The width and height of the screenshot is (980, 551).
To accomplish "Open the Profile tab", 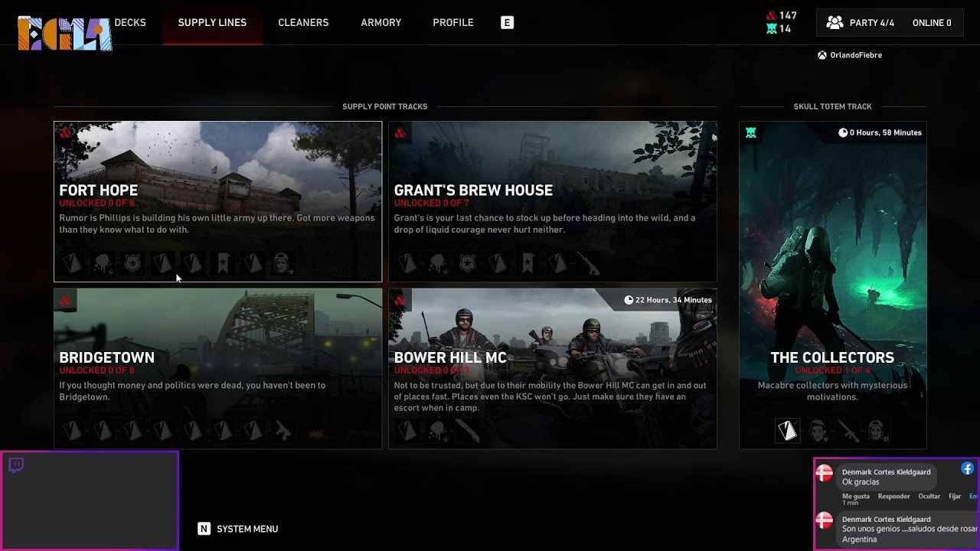I will (453, 23).
